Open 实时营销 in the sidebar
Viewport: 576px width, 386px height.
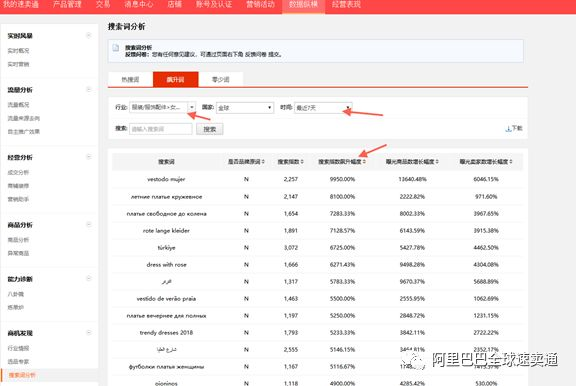[18, 64]
